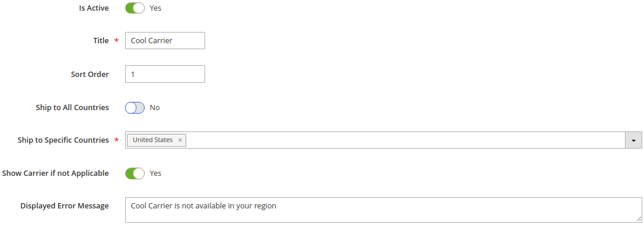The image size is (644, 225).
Task: Click the Title field label
Action: click(101, 41)
